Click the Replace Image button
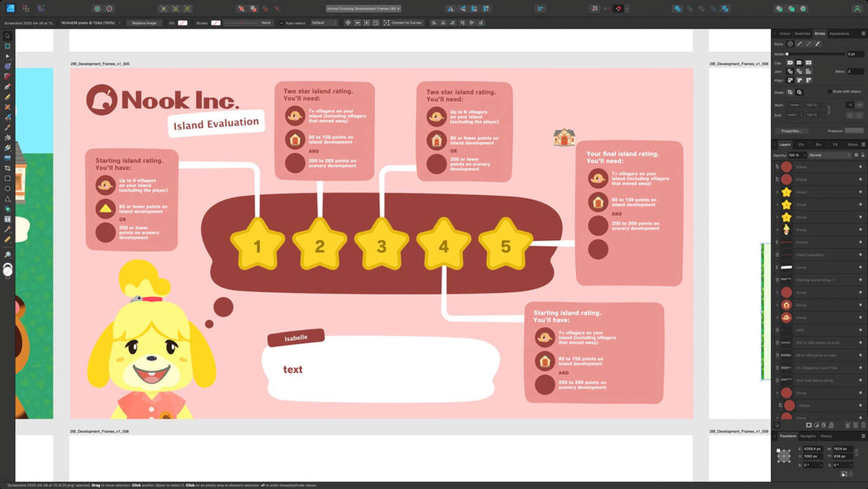This screenshot has height=489, width=868. pyautogui.click(x=144, y=22)
